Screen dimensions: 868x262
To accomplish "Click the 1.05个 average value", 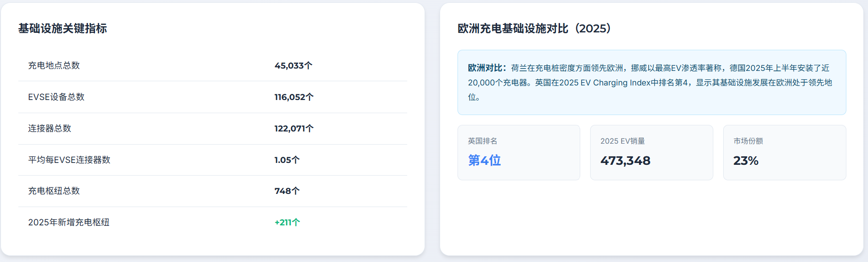I will (286, 160).
